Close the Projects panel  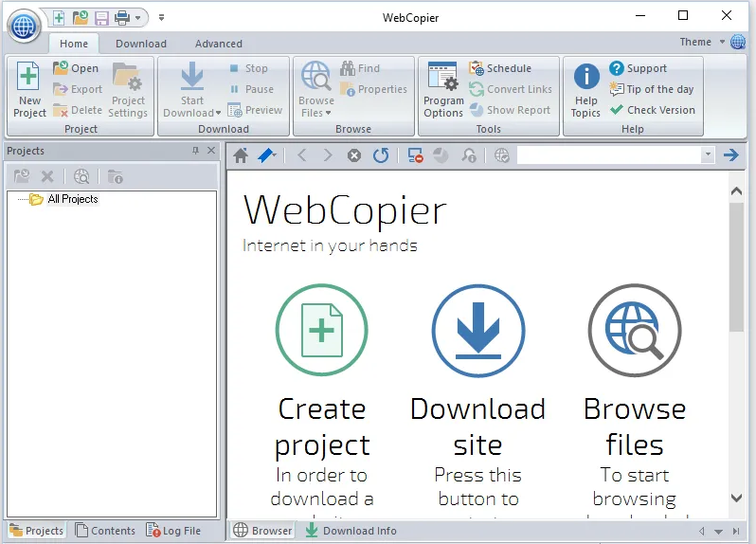(211, 151)
